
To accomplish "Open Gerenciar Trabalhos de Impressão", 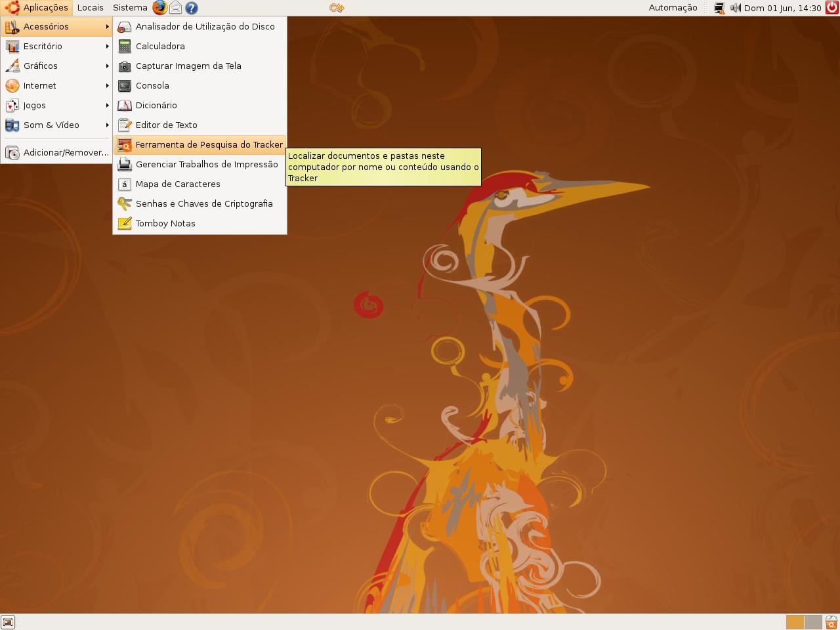I will point(199,165).
